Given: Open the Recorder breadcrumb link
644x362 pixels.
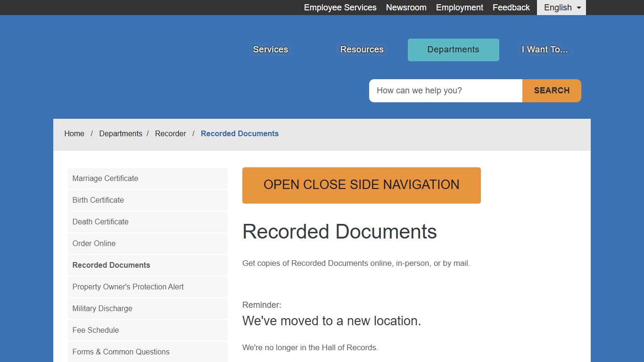Looking at the screenshot, I should tap(171, 133).
